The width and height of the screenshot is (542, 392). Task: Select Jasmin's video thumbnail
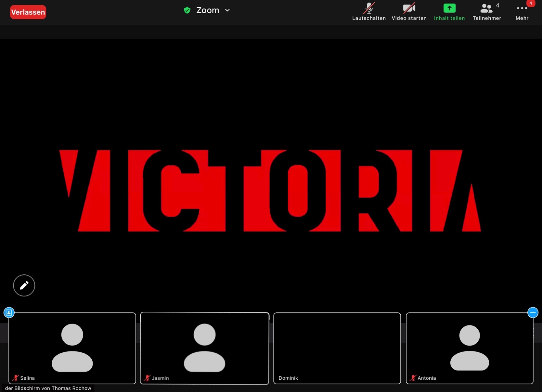pyautogui.click(x=204, y=348)
